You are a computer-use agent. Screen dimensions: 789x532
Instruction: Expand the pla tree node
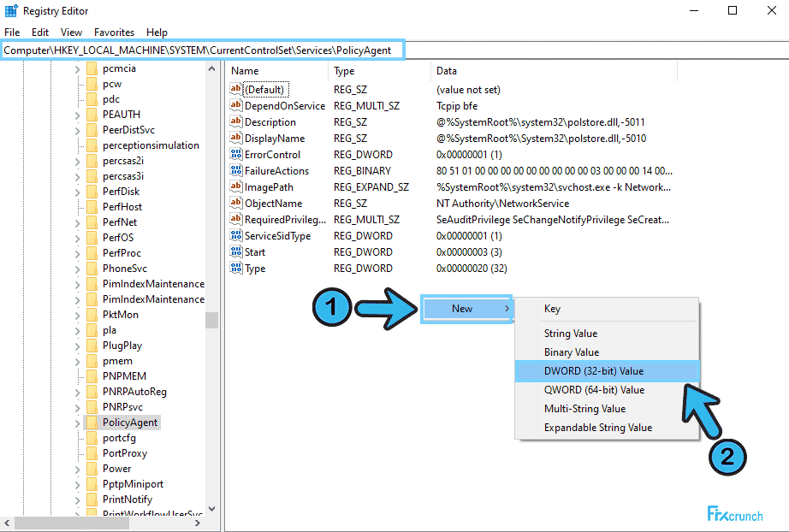point(78,330)
